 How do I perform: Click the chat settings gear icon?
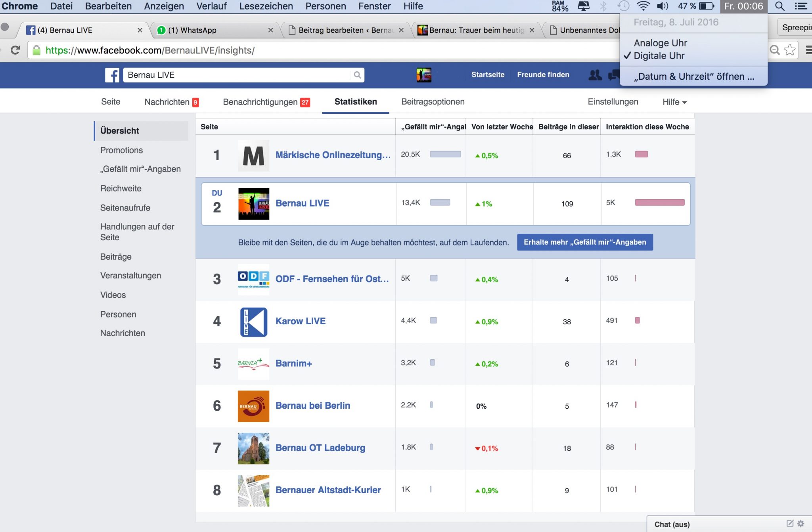pos(801,524)
